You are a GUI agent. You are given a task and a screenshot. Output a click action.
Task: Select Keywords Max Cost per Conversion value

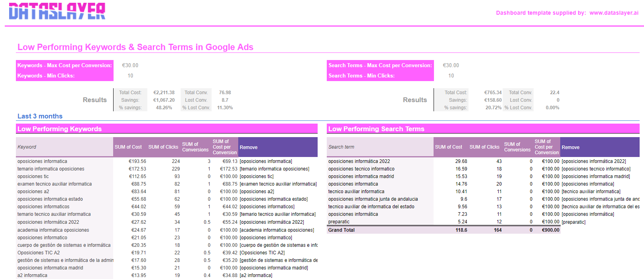130,66
